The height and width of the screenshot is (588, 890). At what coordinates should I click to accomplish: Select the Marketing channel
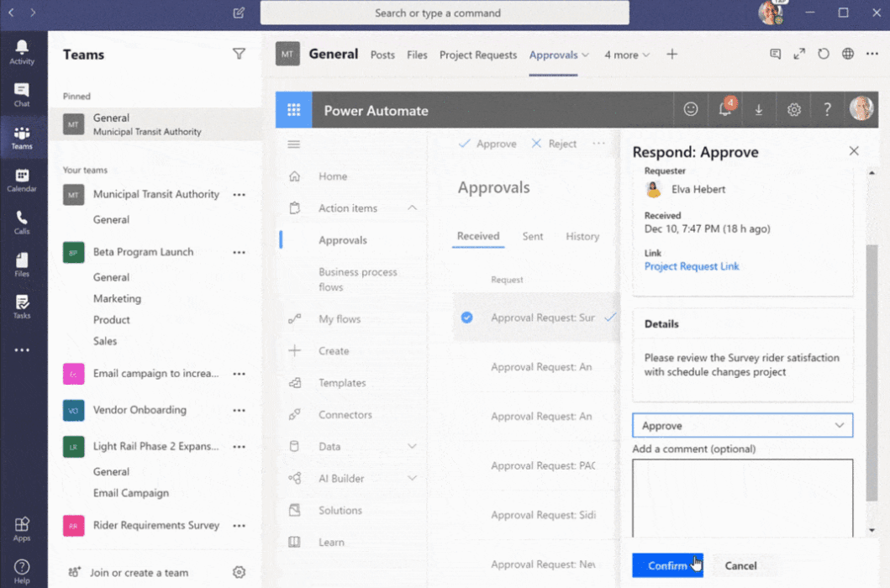(117, 298)
